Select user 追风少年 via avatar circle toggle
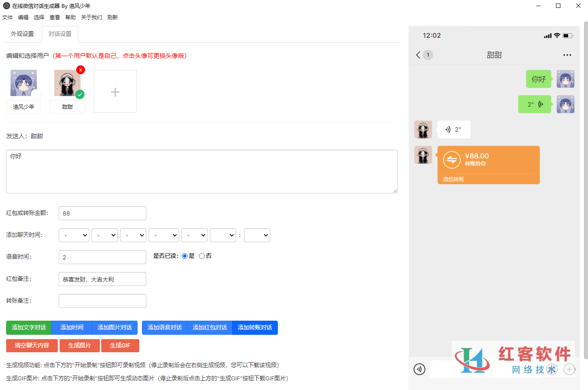Image resolution: width=588 pixels, height=390 pixels. click(35, 94)
